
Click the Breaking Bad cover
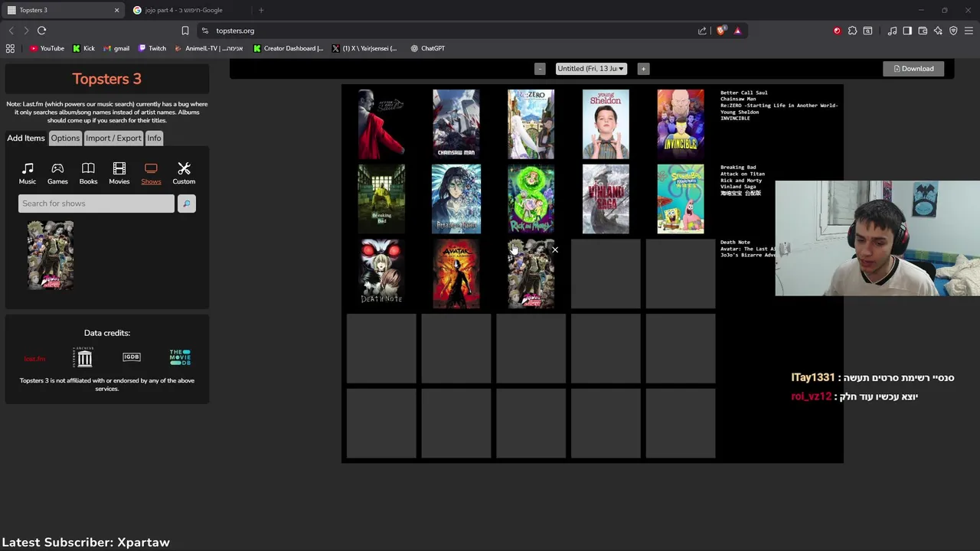(x=381, y=199)
